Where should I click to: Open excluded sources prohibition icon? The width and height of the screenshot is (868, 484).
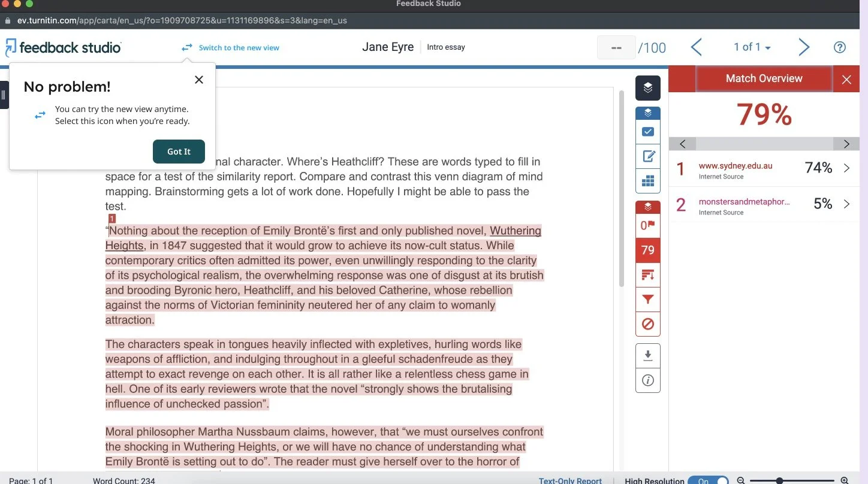point(647,324)
